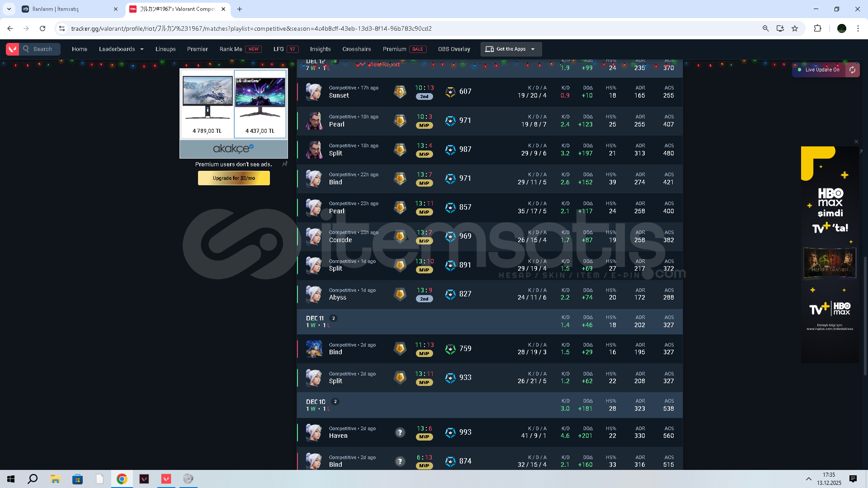Close the HBO Max side advertisement
Viewport: 868px width, 488px height.
[856, 142]
